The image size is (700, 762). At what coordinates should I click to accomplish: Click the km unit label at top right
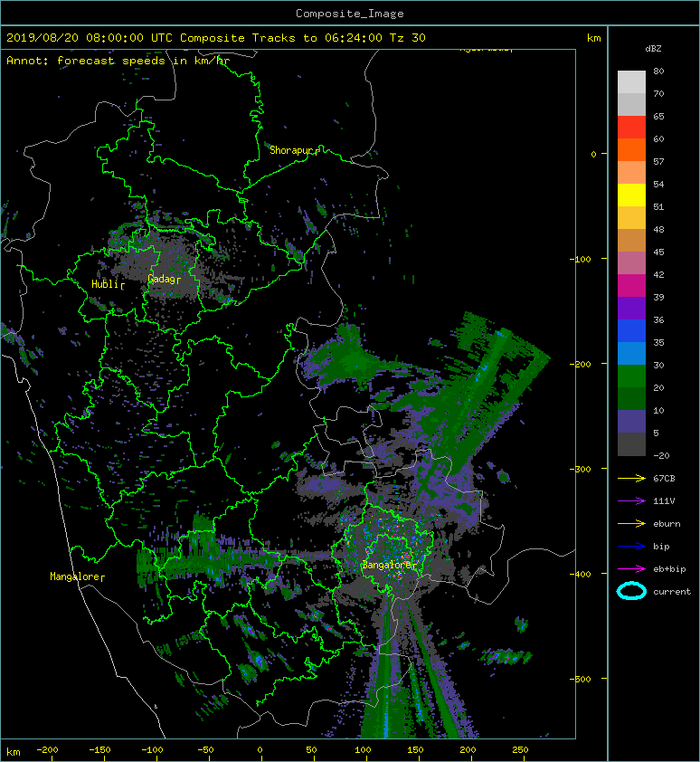tap(593, 38)
